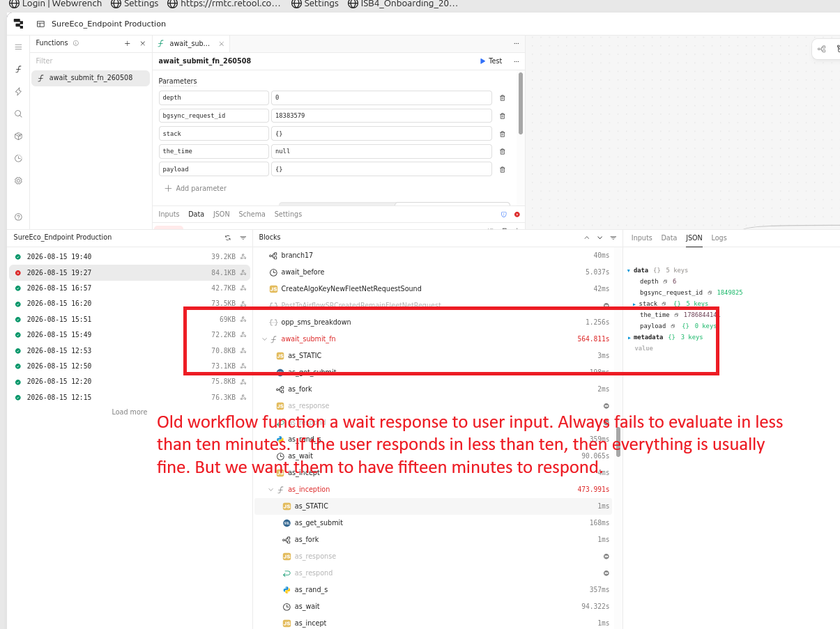Viewport: 840px width, 629px height.
Task: Collapse the data node in JSON
Action: pyautogui.click(x=629, y=270)
